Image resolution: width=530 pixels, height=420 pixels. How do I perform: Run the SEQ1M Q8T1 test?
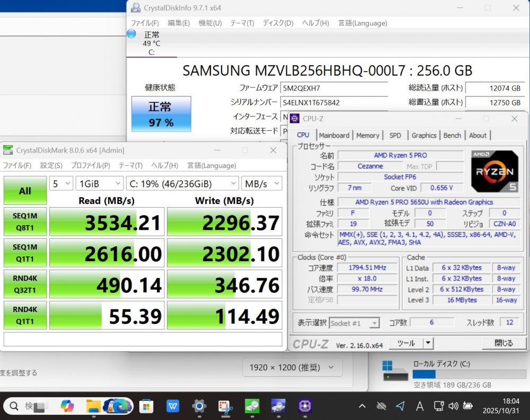(x=25, y=221)
